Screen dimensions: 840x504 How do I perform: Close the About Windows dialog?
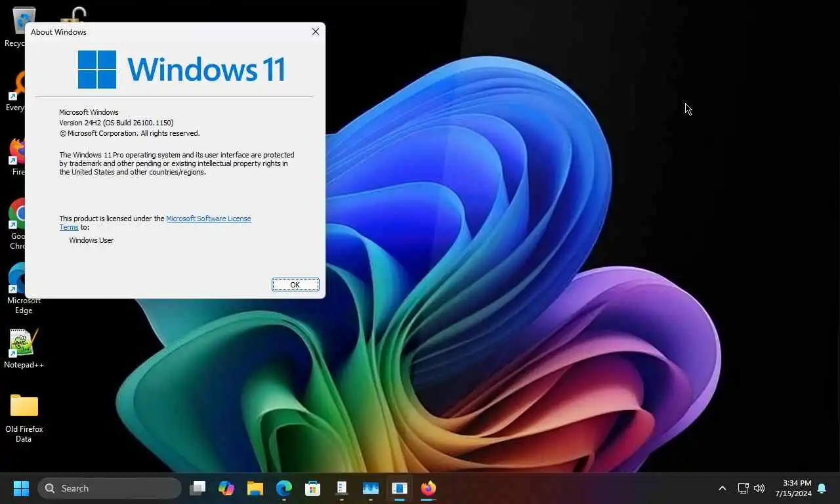point(316,31)
